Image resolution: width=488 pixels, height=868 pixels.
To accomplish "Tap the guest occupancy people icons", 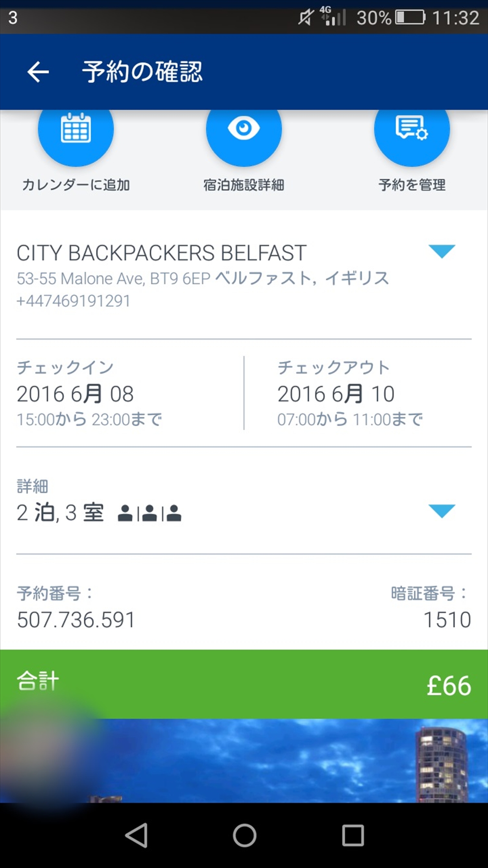I will click(149, 513).
